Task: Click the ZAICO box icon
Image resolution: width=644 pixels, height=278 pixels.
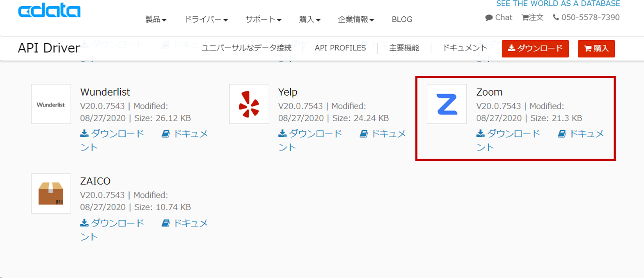Action: click(51, 194)
